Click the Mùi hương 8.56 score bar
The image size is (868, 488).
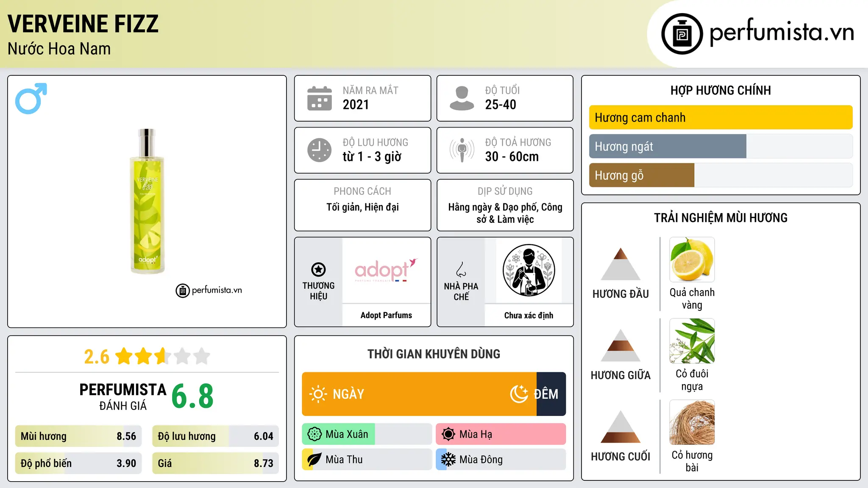pos(78,436)
